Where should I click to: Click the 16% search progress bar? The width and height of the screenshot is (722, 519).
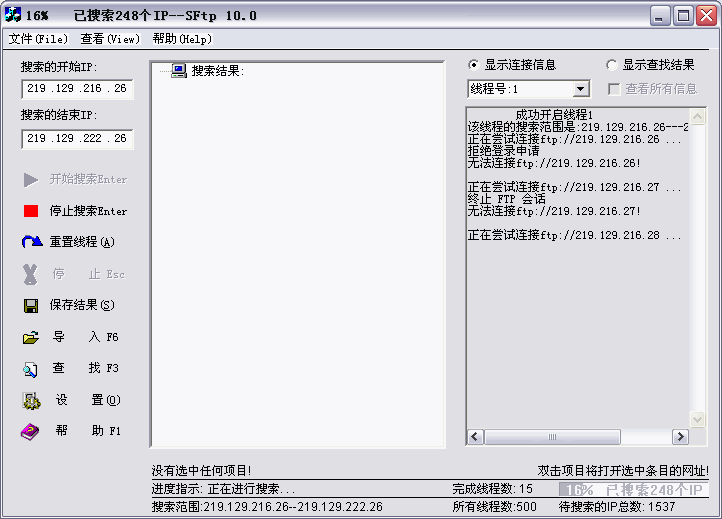[x=633, y=490]
